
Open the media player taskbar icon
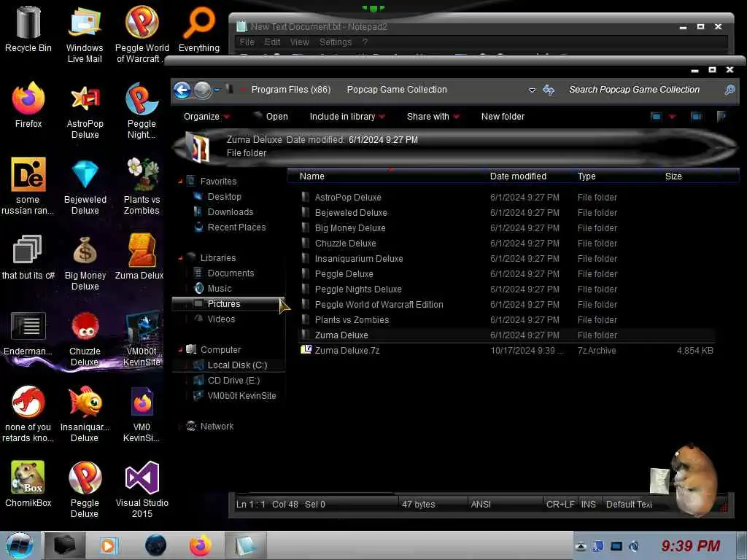(109, 545)
